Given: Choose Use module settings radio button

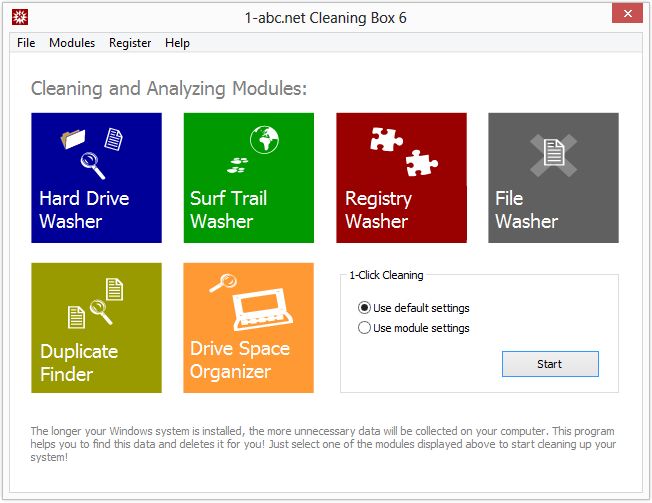Looking at the screenshot, I should click(414, 328).
